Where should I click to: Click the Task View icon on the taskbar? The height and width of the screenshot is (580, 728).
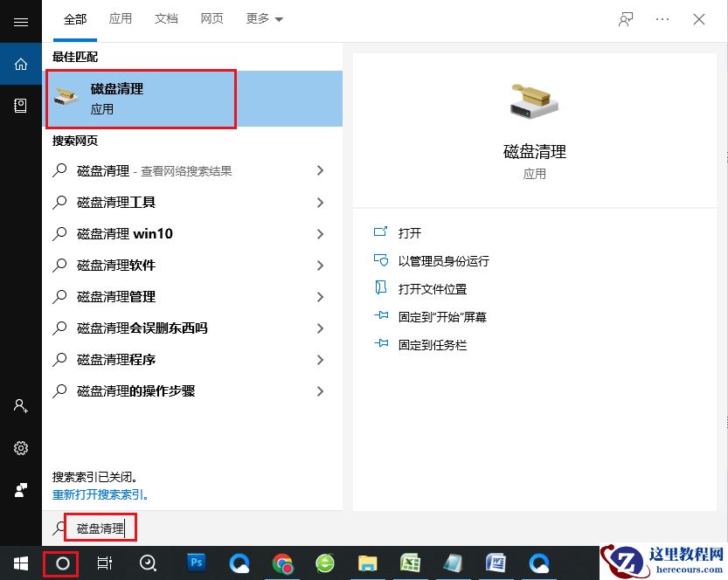[104, 563]
